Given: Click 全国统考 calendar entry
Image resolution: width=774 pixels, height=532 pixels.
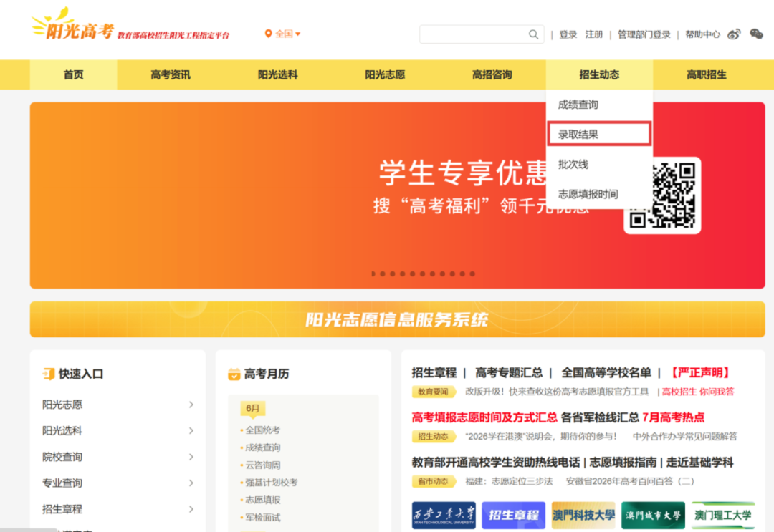Looking at the screenshot, I should click(262, 430).
